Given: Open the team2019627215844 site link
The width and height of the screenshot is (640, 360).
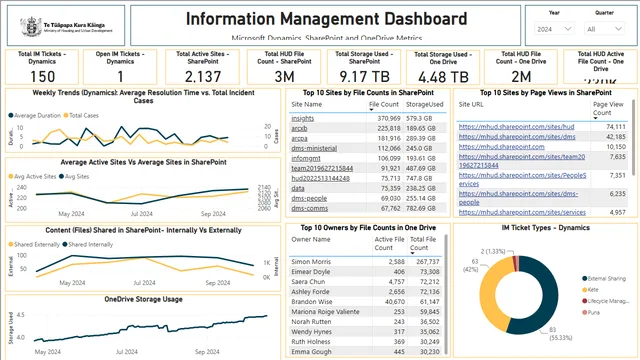Looking at the screenshot, I should (x=322, y=168).
